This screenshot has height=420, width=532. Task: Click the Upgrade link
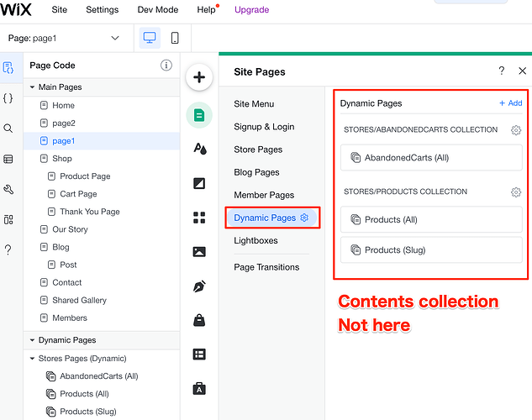[252, 9]
